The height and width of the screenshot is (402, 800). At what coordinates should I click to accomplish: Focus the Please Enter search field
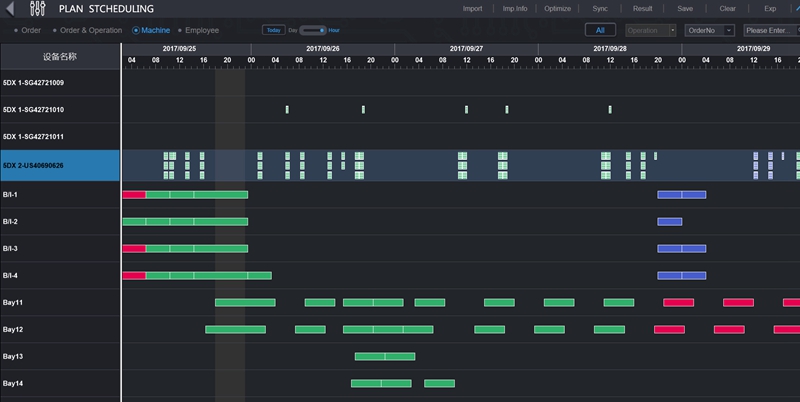click(x=771, y=30)
